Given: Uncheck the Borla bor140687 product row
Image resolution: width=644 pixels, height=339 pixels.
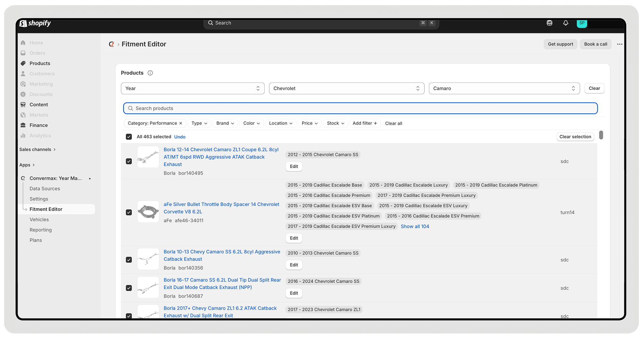Looking at the screenshot, I should pos(129,288).
